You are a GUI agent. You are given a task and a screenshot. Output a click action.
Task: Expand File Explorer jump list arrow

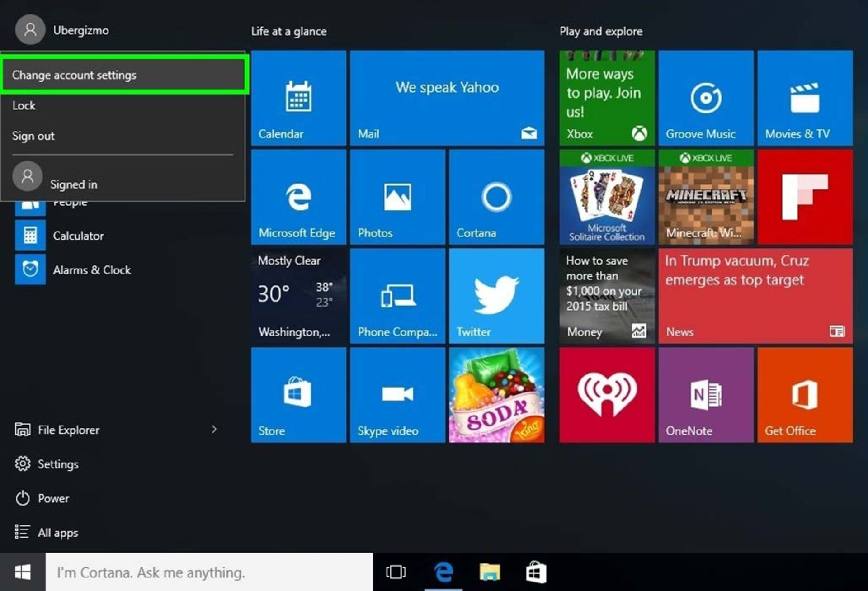(x=214, y=430)
